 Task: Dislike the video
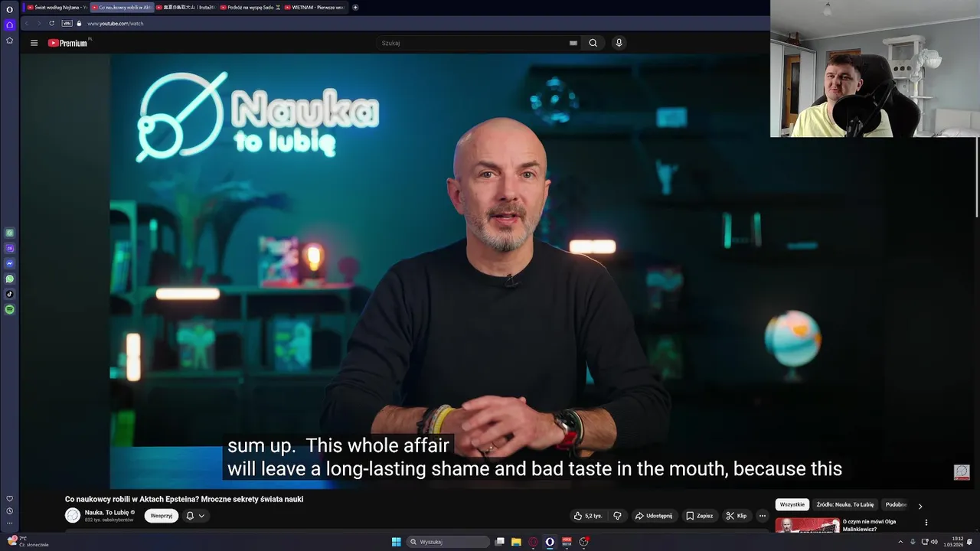[x=617, y=516]
